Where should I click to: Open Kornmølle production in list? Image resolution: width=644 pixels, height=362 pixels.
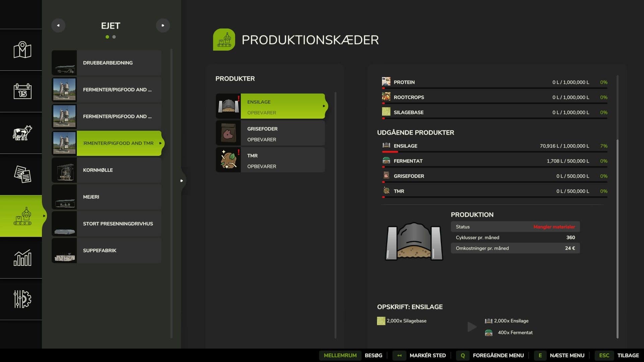pyautogui.click(x=107, y=170)
